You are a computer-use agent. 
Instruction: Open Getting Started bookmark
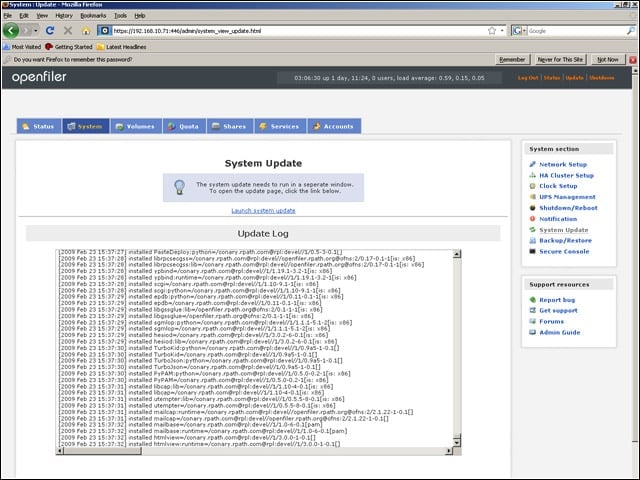[69, 47]
